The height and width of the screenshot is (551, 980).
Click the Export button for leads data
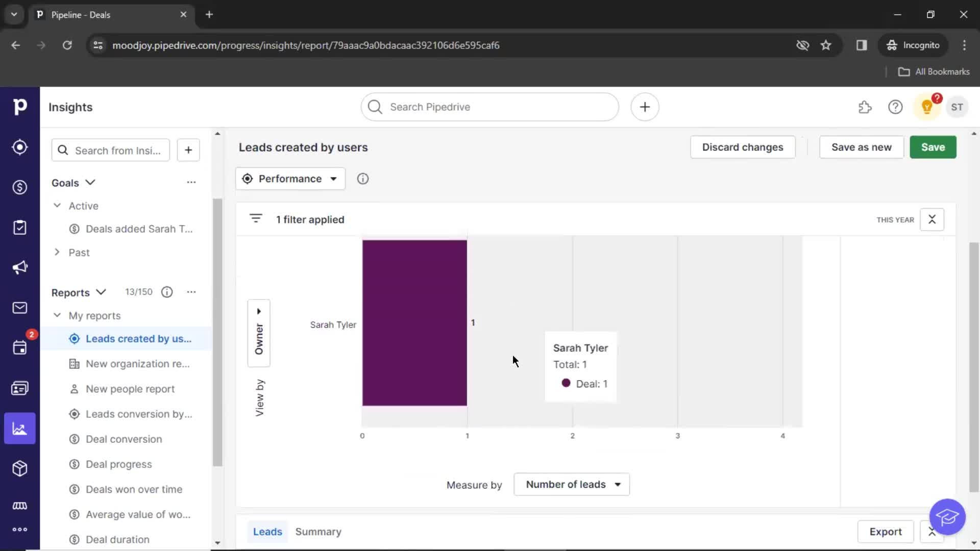(x=885, y=532)
